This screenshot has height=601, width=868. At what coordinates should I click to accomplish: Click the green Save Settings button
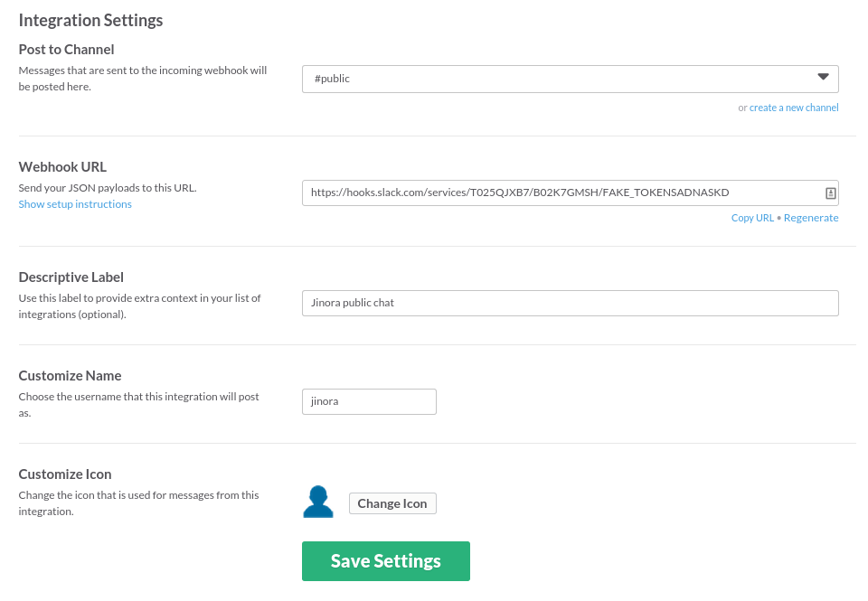385,561
